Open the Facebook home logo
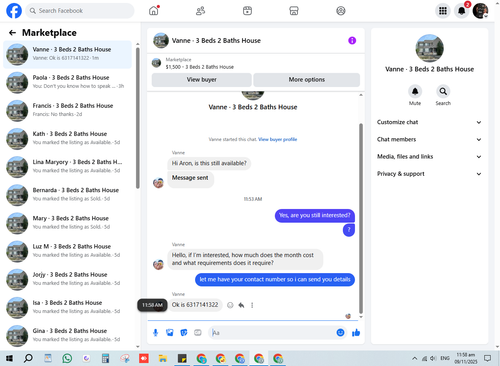Viewport: 500px width, 366px height. [14, 11]
